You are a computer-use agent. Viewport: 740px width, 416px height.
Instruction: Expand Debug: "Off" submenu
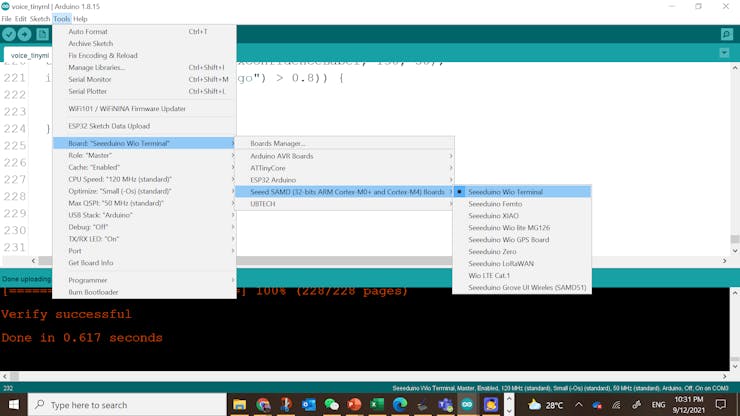(144, 227)
